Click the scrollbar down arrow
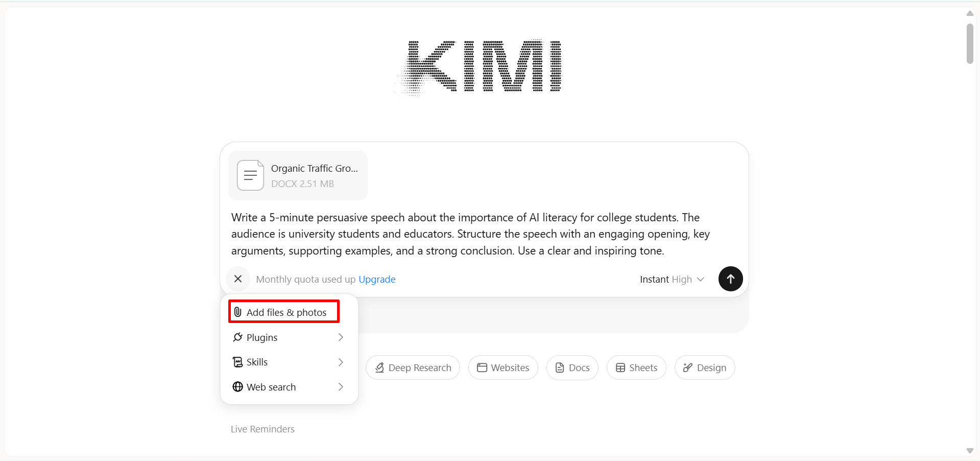Viewport: 980px width, 461px height. click(x=970, y=450)
